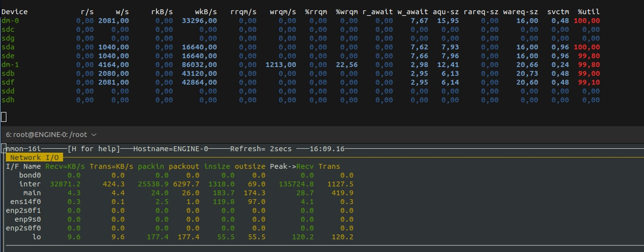
Task: Open the terminal tab dropdown chevron
Action: pyautogui.click(x=94, y=135)
